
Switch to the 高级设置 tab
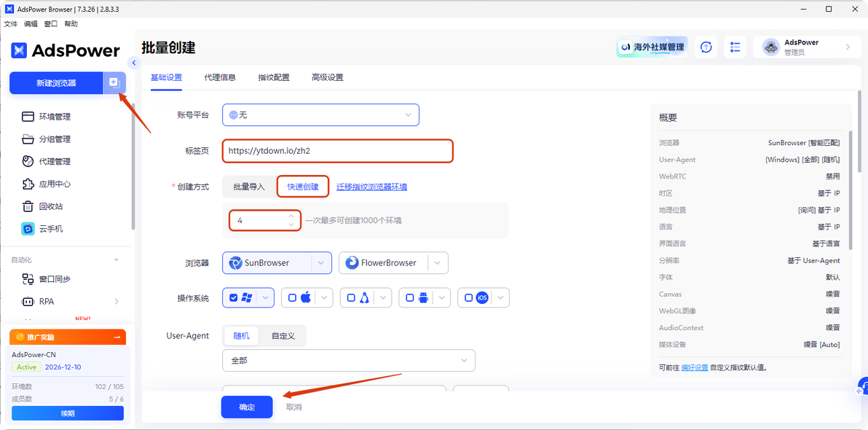pos(327,77)
